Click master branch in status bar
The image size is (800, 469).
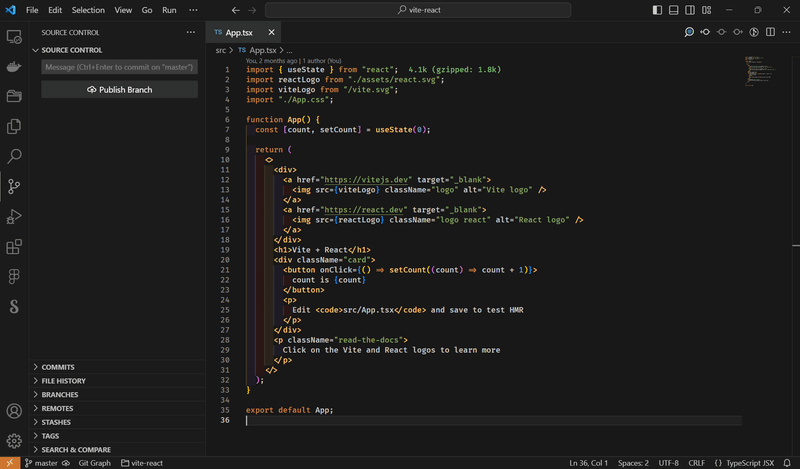pos(42,463)
